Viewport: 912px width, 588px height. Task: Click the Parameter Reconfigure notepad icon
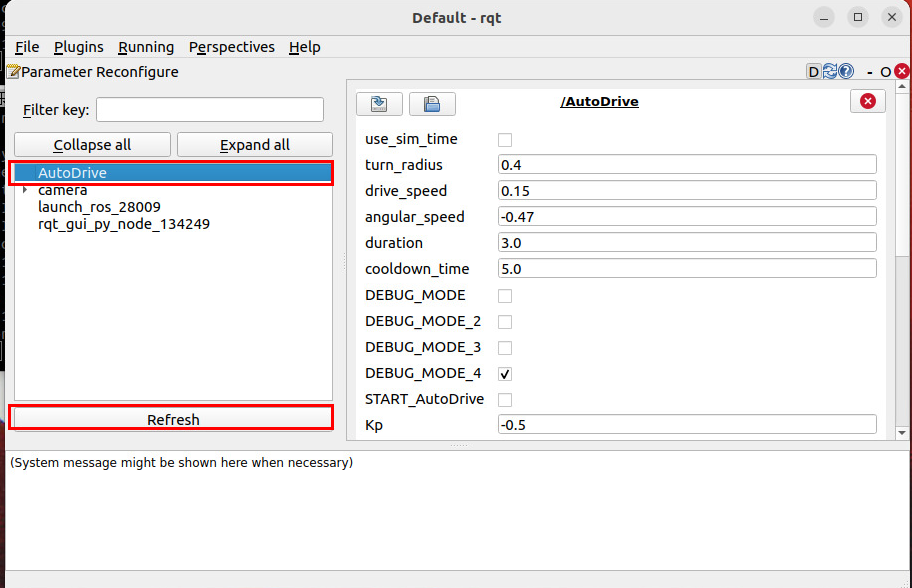click(x=13, y=72)
